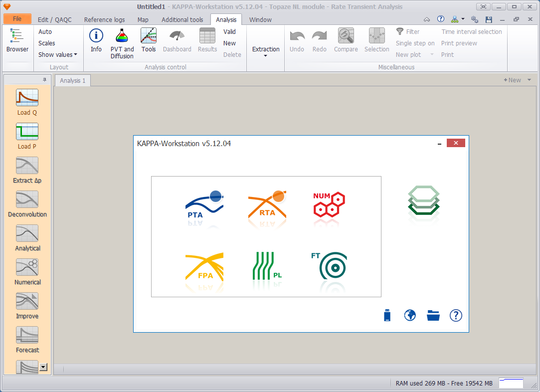Open PVT and Diffusion settings
This screenshot has width=540, height=392.
pyautogui.click(x=122, y=43)
